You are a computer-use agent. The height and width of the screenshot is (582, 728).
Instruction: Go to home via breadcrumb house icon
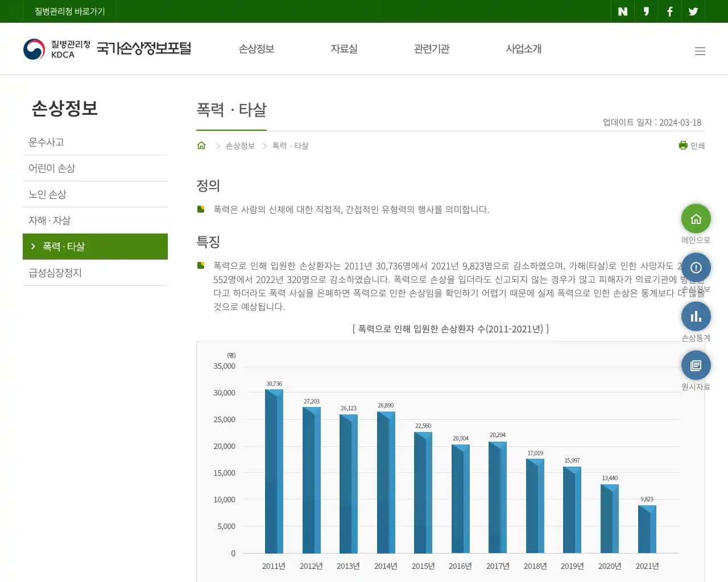(x=201, y=145)
